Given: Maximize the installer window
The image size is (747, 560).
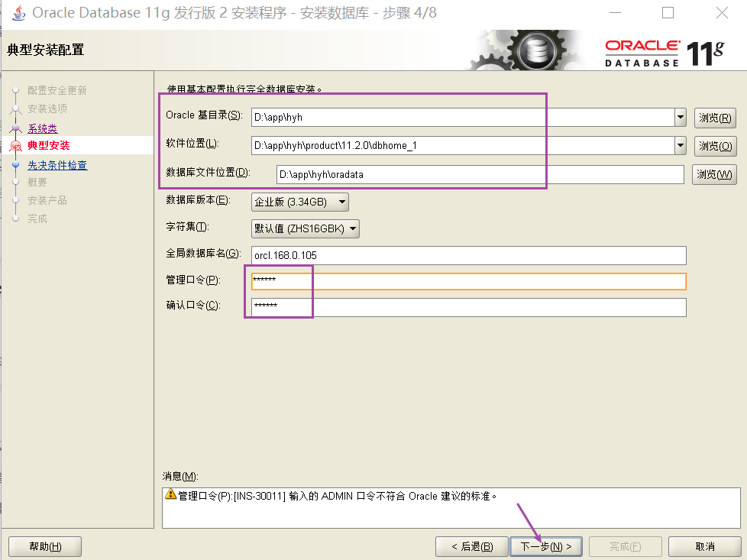Looking at the screenshot, I should tap(668, 13).
